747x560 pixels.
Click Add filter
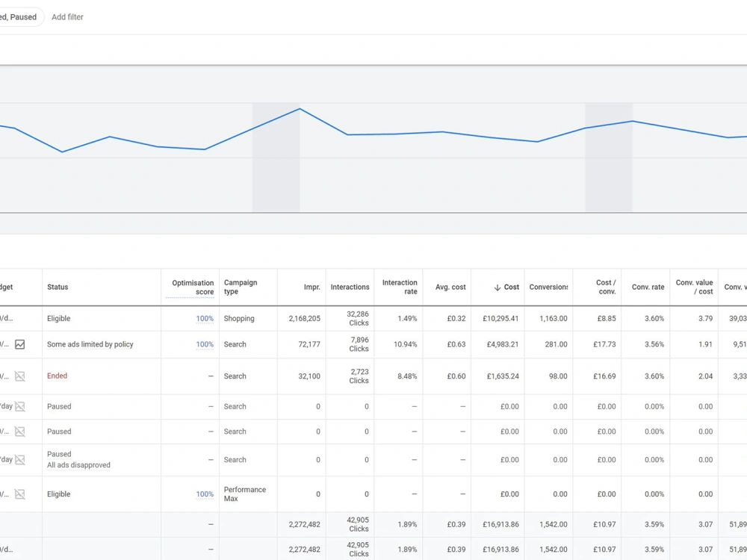point(67,17)
